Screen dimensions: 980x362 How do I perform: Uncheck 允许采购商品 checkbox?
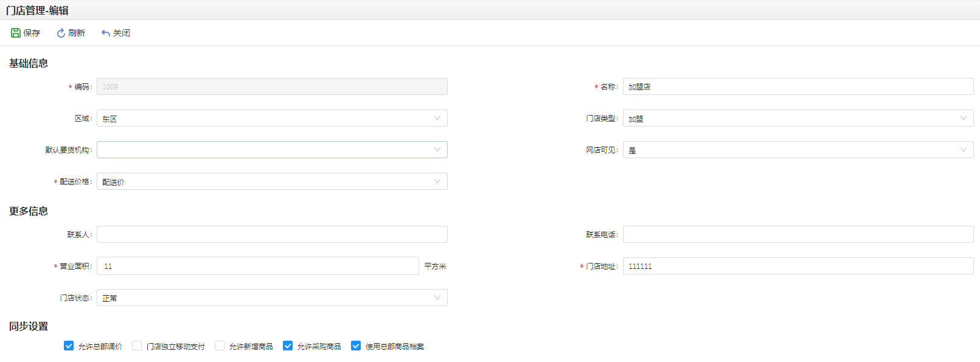pos(288,346)
